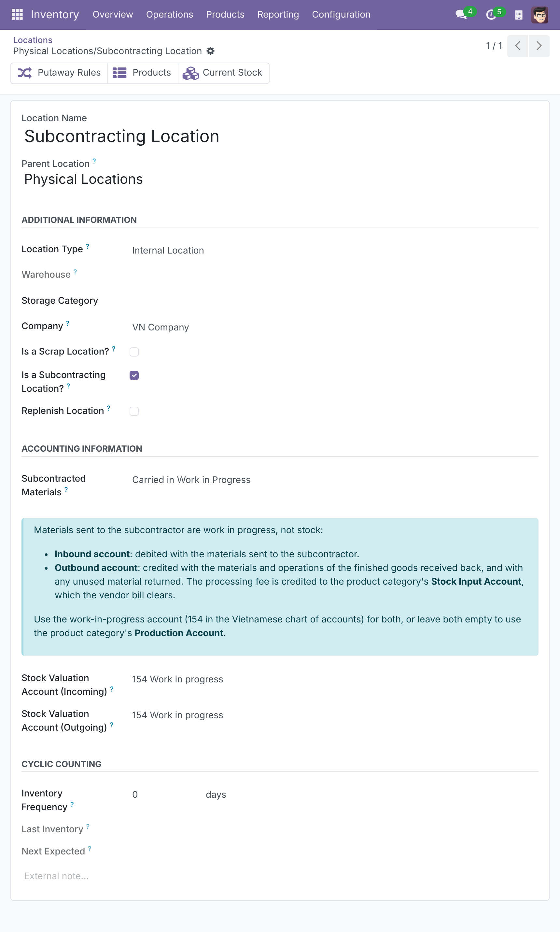The width and height of the screenshot is (560, 932).
Task: Open Current Stock smart button
Action: (223, 73)
